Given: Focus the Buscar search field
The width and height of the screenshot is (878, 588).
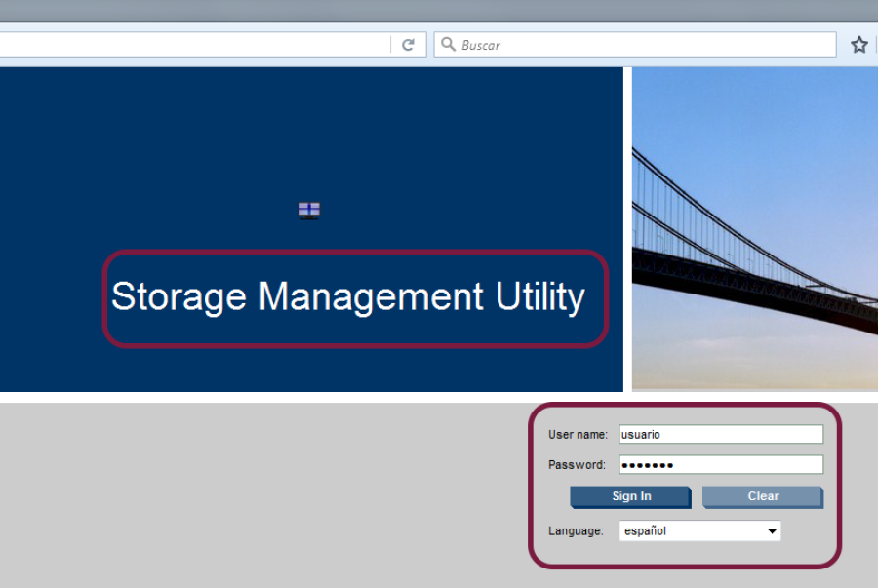Looking at the screenshot, I should tap(644, 45).
